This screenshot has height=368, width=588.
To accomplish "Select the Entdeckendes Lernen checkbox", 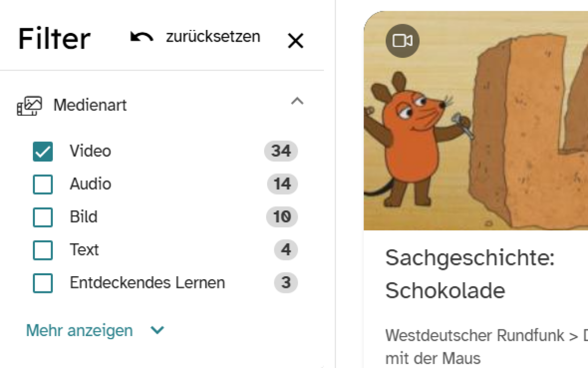I will coord(43,283).
